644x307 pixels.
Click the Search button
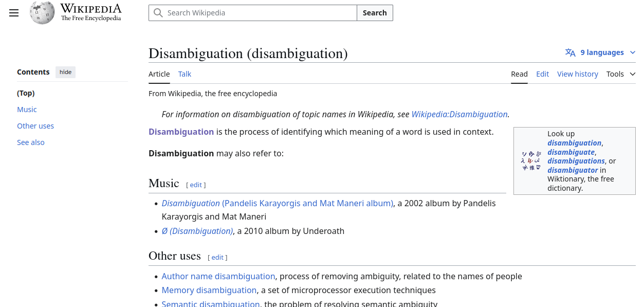click(x=375, y=13)
